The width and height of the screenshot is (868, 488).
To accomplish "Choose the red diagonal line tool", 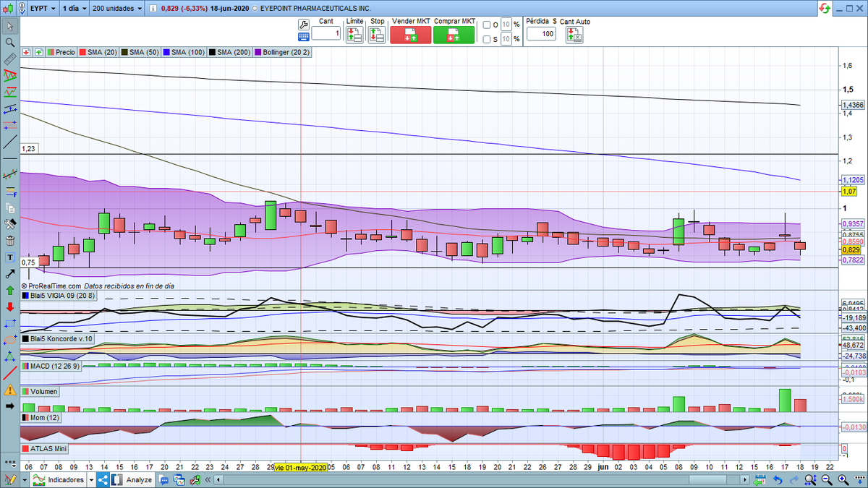I will pyautogui.click(x=10, y=373).
